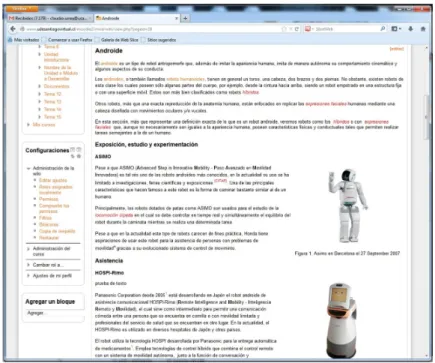The height and width of the screenshot is (363, 435).
Task: Open the Filtros link
Action: point(45,218)
